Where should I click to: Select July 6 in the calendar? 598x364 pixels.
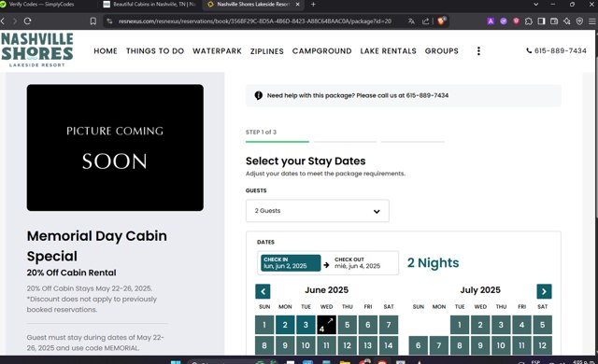coord(419,345)
